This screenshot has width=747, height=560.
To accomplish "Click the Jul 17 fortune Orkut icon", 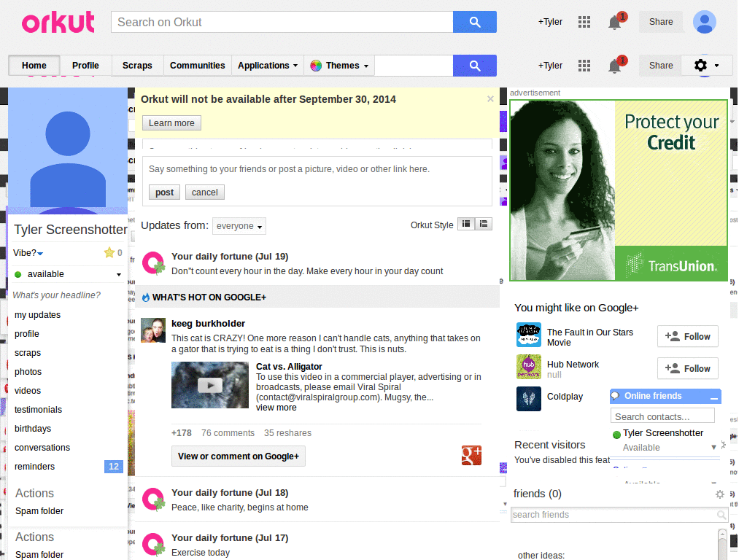I will point(154,545).
